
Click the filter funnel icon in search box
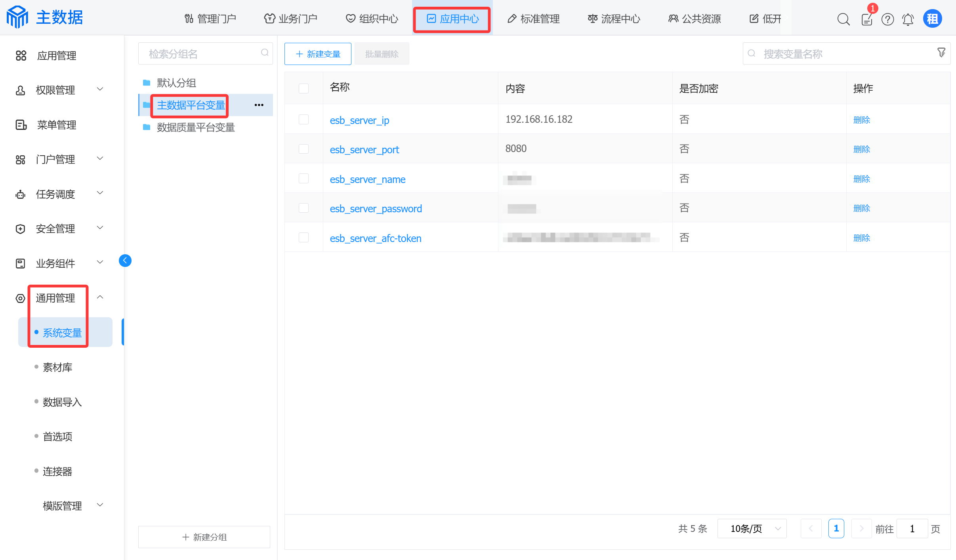pyautogui.click(x=941, y=52)
